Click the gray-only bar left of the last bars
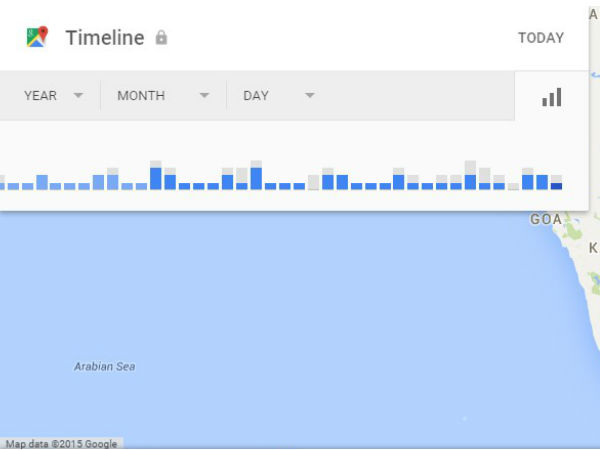 [513, 186]
